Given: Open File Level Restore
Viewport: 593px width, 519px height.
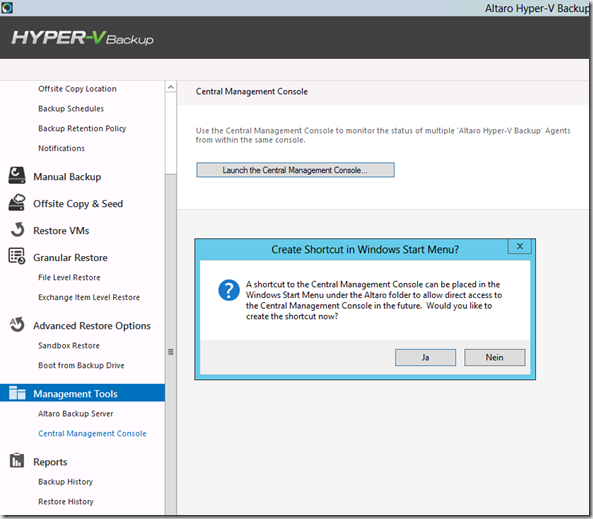Looking at the screenshot, I should pyautogui.click(x=69, y=277).
